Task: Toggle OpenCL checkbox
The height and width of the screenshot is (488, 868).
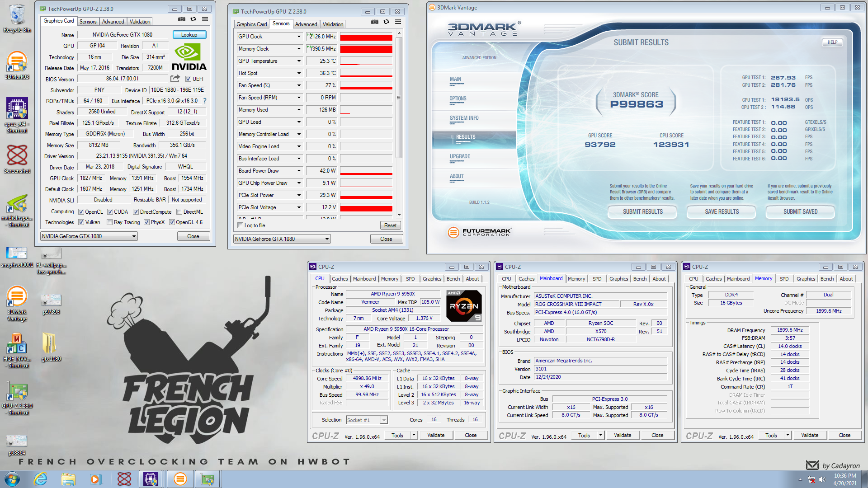Action: [81, 212]
